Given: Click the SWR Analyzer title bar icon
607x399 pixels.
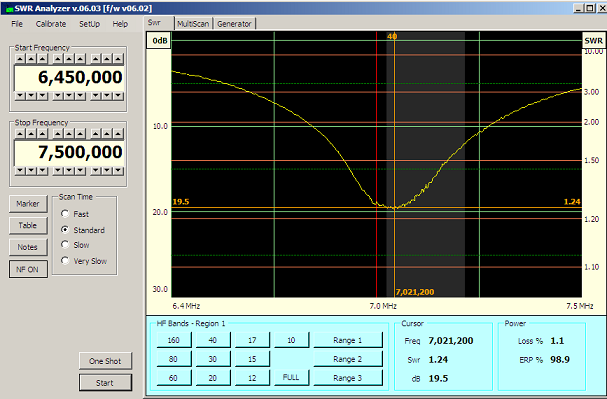Looking at the screenshot, I should pos(10,9).
